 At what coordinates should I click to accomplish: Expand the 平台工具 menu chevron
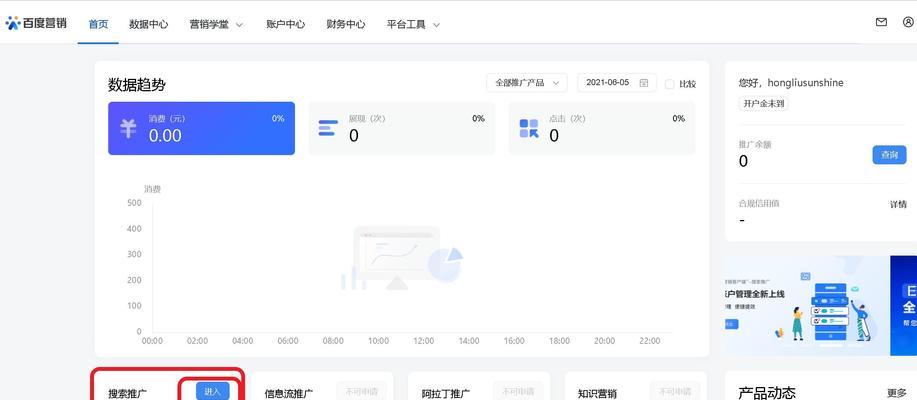pyautogui.click(x=436, y=25)
